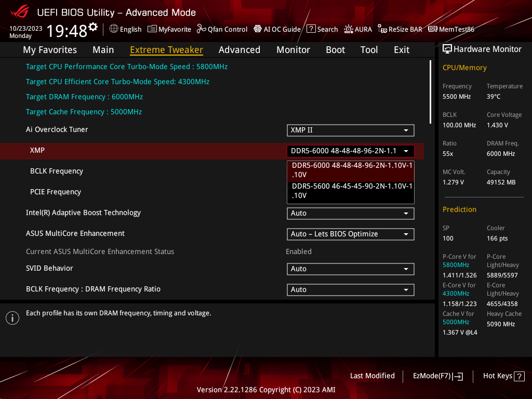
Task: Open BCLK Frequency DRAM Ratio dropdown
Action: [x=351, y=290]
